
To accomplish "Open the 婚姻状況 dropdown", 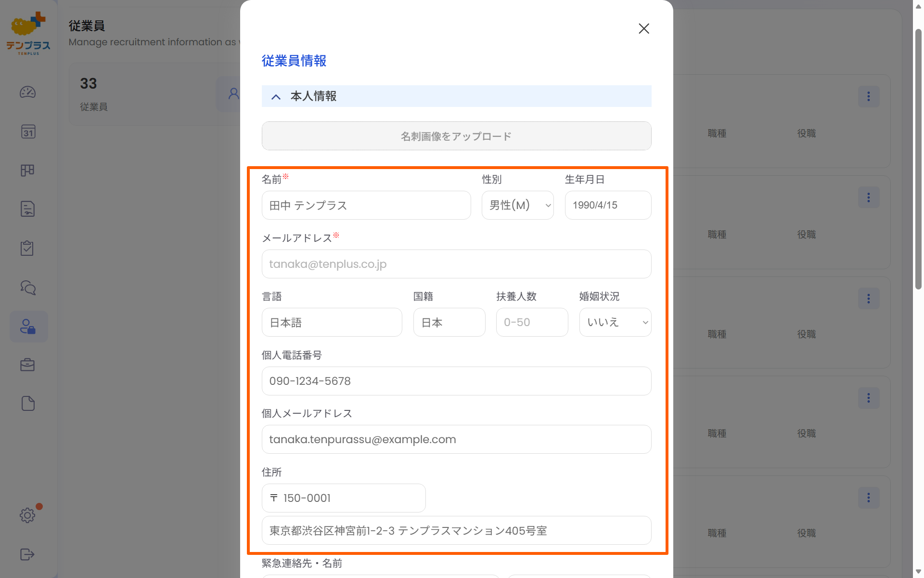I will point(616,322).
